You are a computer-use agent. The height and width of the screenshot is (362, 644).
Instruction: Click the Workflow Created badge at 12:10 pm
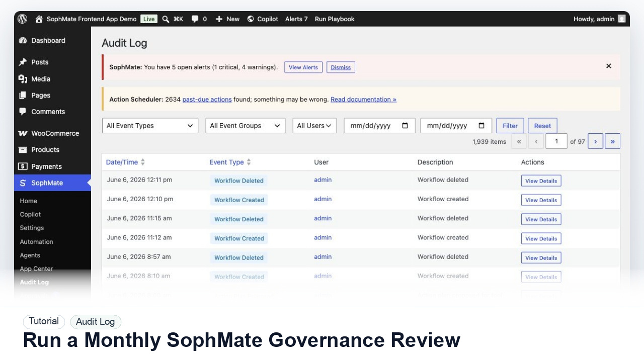click(239, 200)
